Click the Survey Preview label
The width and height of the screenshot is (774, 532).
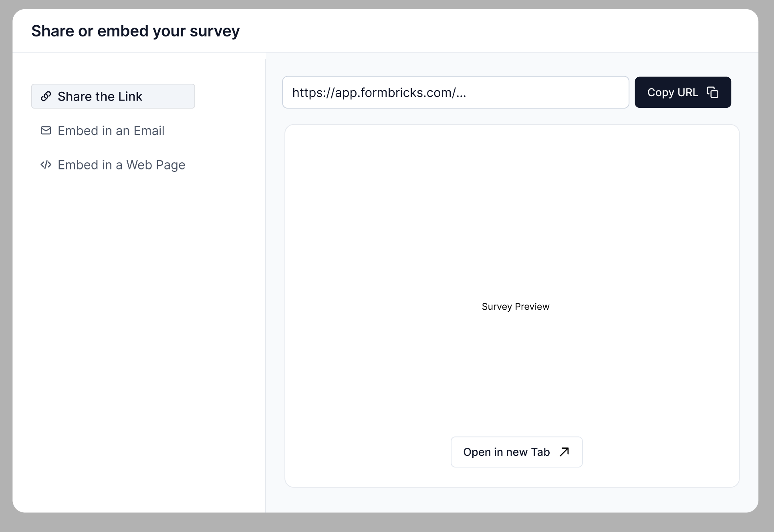click(x=516, y=306)
